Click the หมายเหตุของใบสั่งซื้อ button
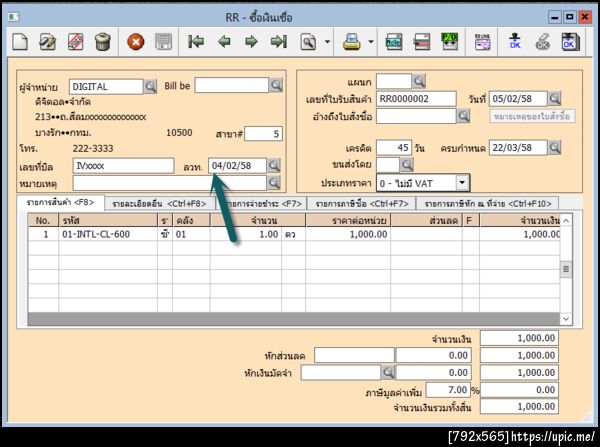600x447 pixels. [x=532, y=116]
